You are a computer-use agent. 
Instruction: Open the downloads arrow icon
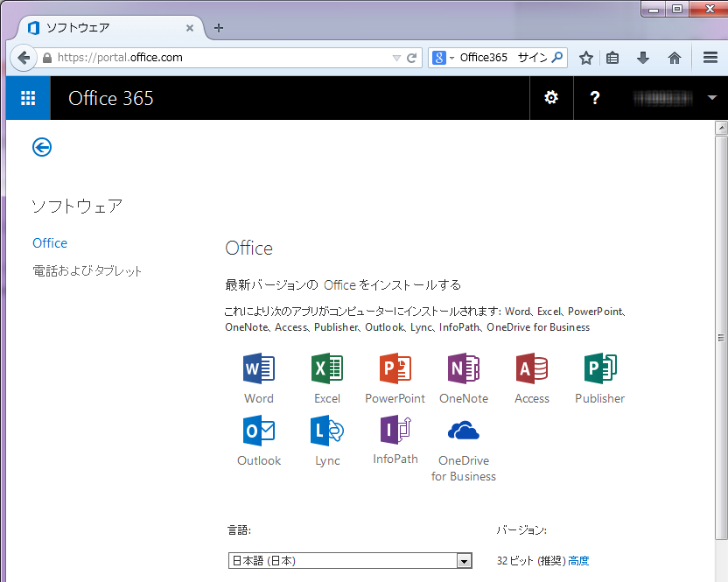tap(643, 58)
